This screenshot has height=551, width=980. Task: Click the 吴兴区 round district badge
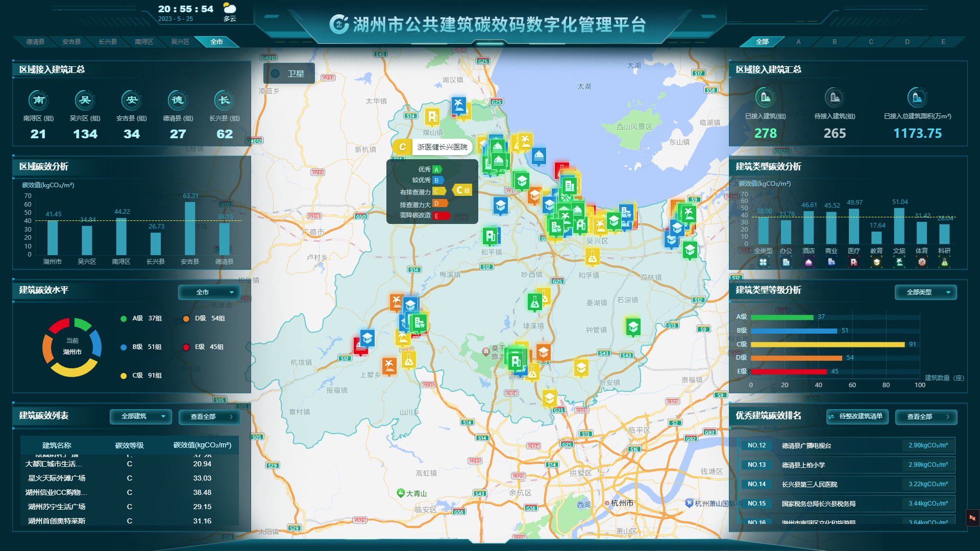coord(85,100)
